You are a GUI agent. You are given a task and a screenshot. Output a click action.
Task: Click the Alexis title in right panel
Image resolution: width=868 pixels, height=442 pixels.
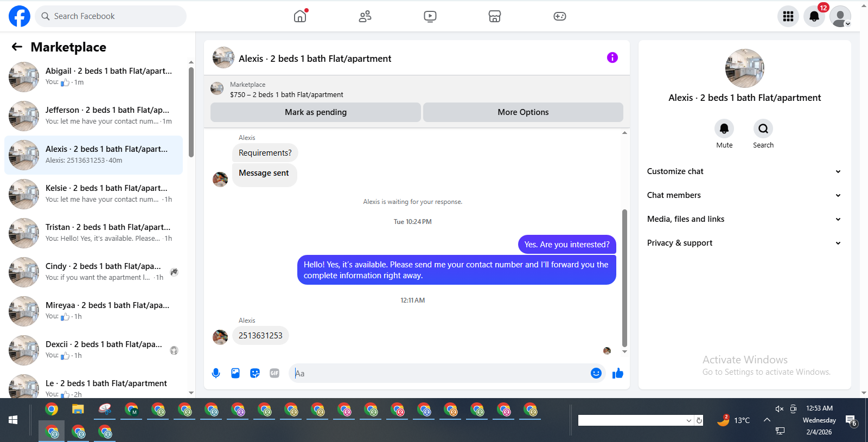(x=745, y=98)
